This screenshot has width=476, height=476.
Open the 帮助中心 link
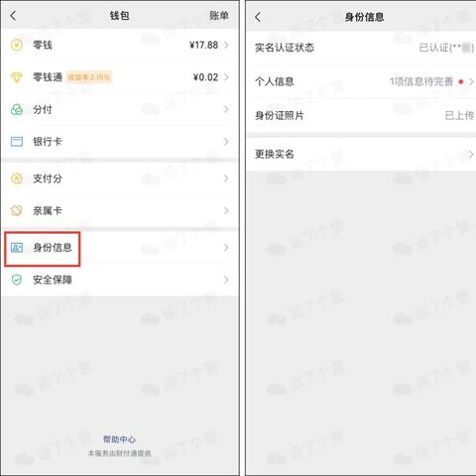coord(119,439)
